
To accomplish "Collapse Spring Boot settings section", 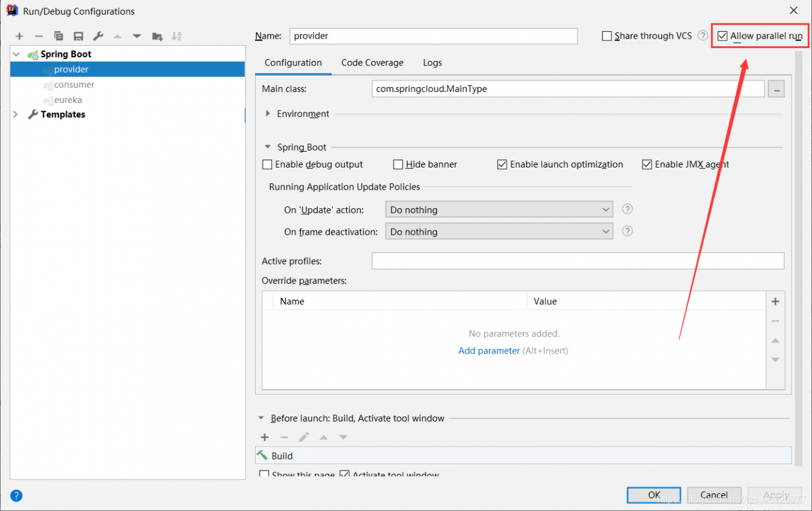I will click(x=268, y=147).
